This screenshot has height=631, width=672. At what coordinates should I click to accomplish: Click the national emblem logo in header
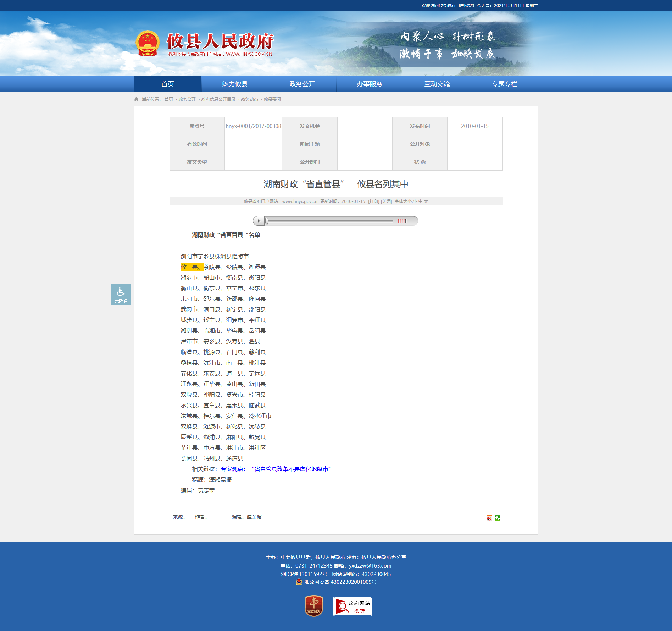148,44
